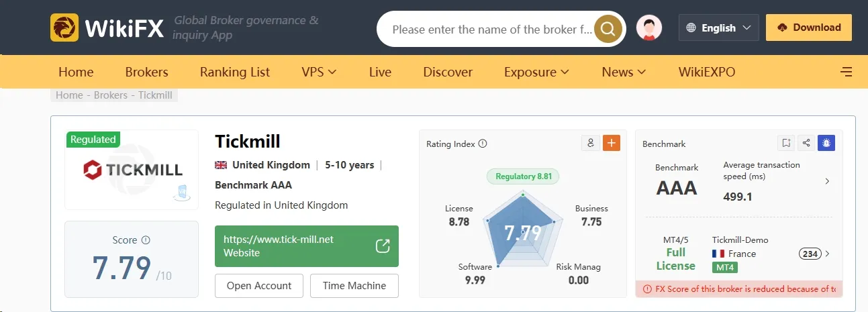Open the Ranking List menu item

(x=235, y=72)
